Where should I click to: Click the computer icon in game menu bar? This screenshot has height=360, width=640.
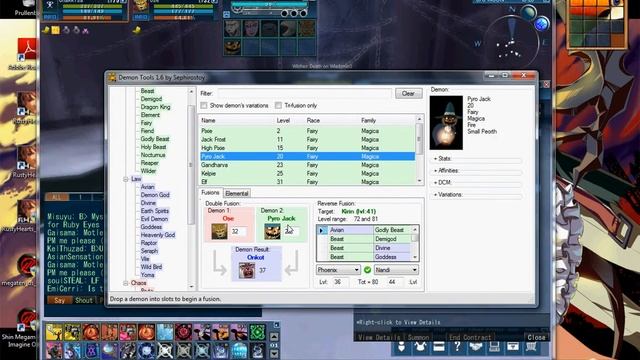494,346
